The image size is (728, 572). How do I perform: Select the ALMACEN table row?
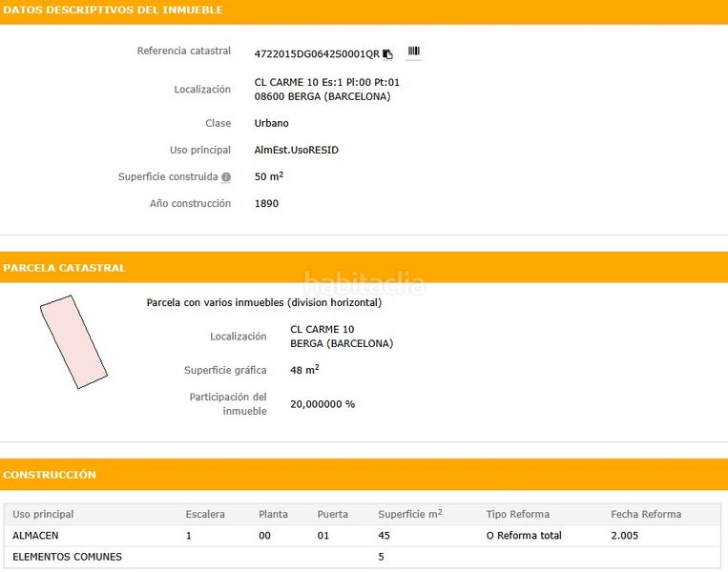click(35, 536)
